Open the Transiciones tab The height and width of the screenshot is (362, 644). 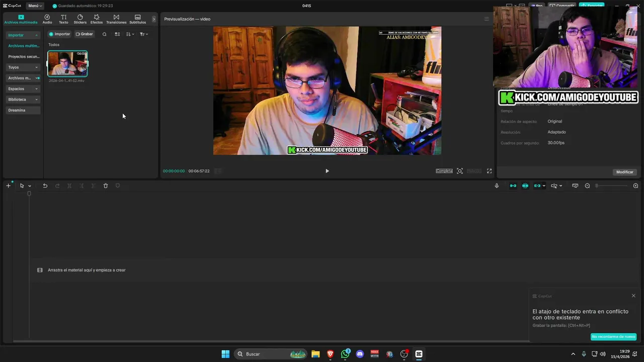pyautogui.click(x=116, y=19)
